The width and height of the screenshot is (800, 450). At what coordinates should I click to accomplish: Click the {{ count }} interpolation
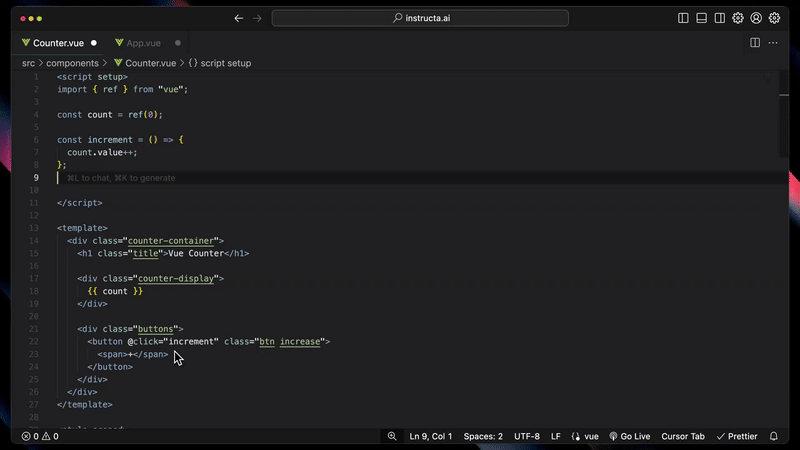click(115, 291)
